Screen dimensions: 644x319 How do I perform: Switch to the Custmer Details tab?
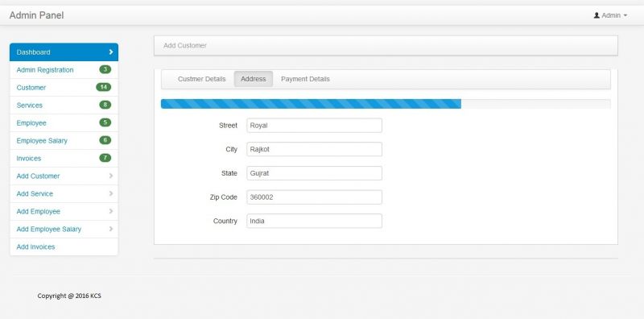pyautogui.click(x=202, y=79)
